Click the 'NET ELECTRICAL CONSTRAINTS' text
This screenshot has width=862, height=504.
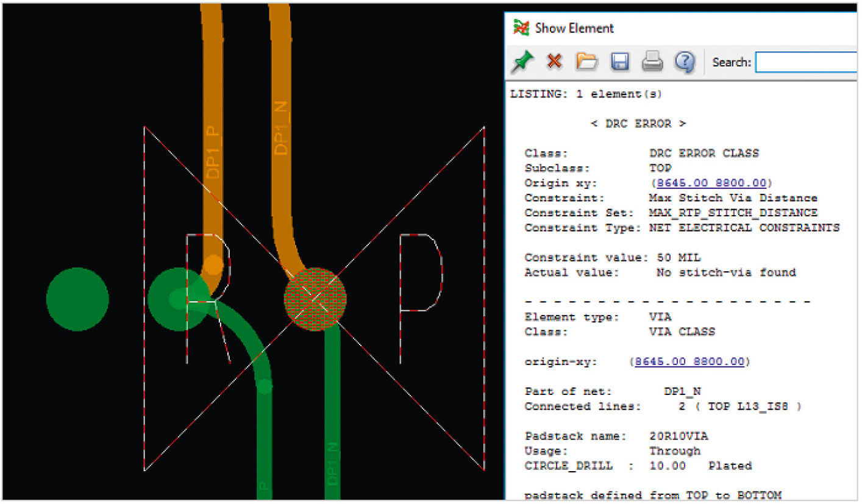tap(744, 228)
